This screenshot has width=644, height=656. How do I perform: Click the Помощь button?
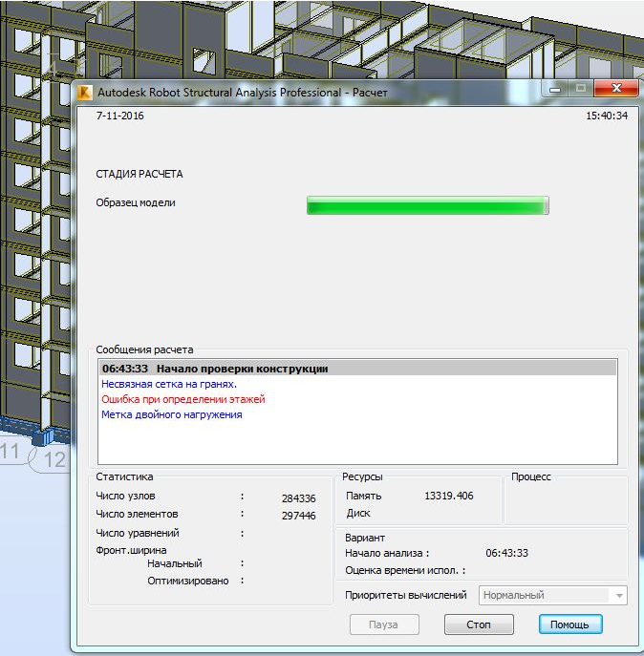(x=570, y=624)
